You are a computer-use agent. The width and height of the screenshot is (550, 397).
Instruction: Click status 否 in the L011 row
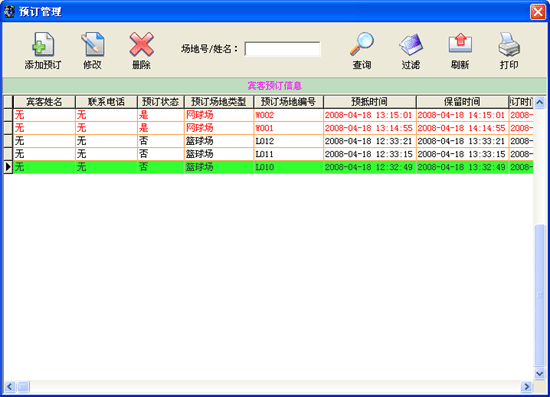point(160,154)
